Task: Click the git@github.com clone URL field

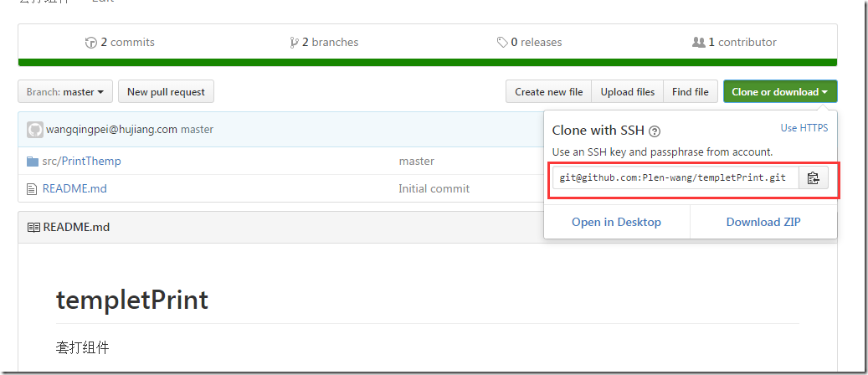Action: point(675,177)
